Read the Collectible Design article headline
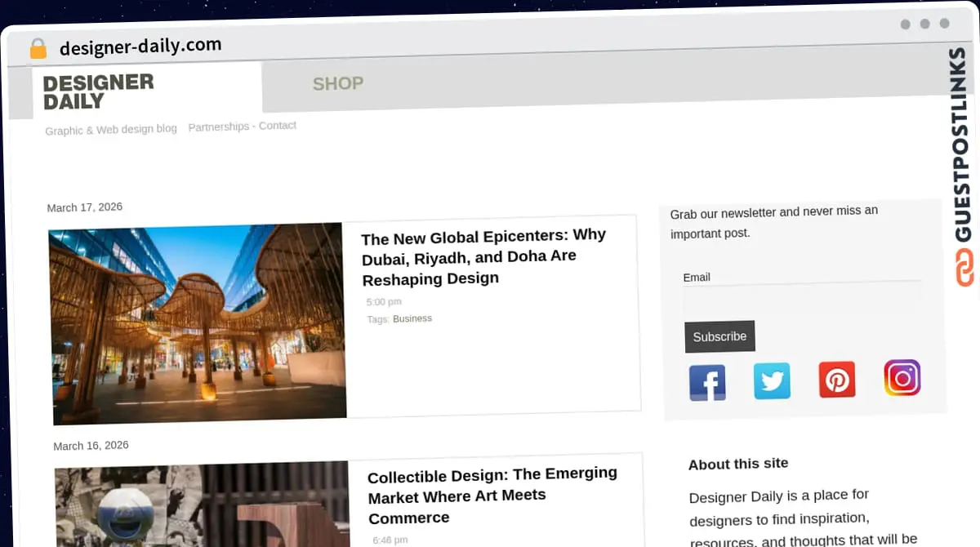The width and height of the screenshot is (980, 547). point(492,495)
